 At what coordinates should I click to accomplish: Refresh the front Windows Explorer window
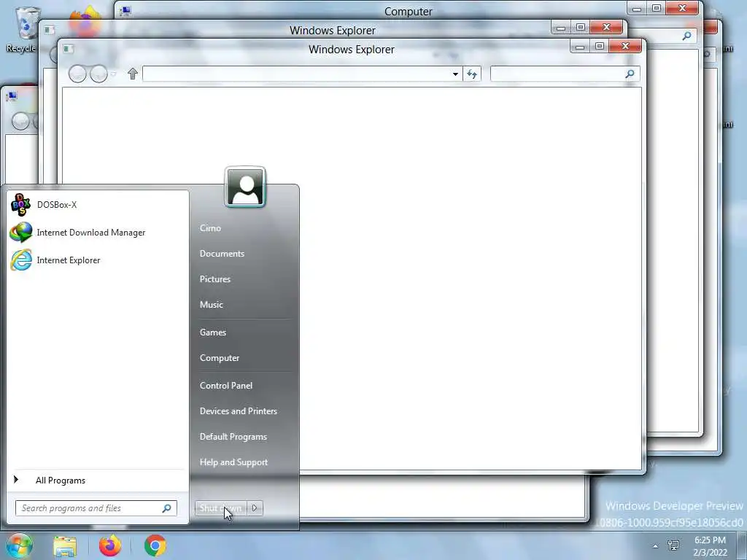click(472, 74)
